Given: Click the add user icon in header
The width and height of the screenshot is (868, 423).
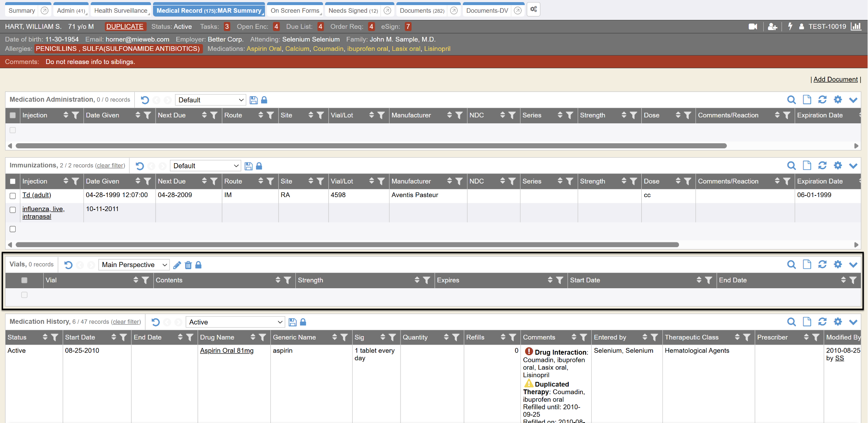Looking at the screenshot, I should (772, 27).
